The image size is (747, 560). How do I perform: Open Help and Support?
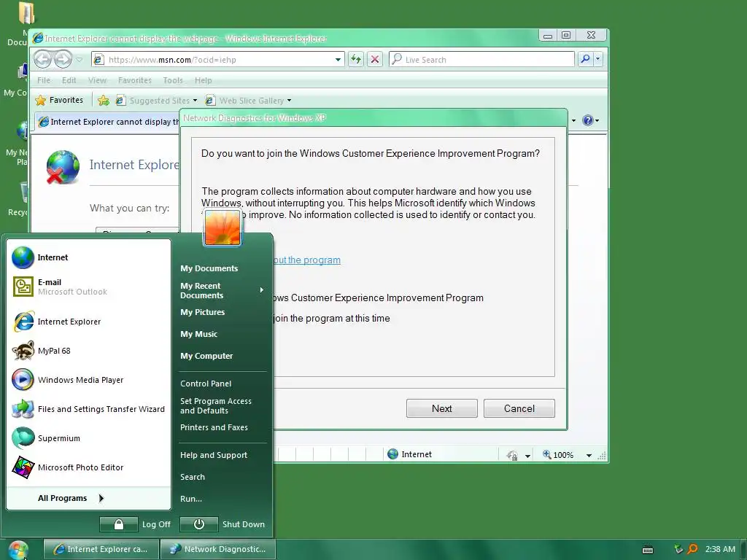pos(214,455)
